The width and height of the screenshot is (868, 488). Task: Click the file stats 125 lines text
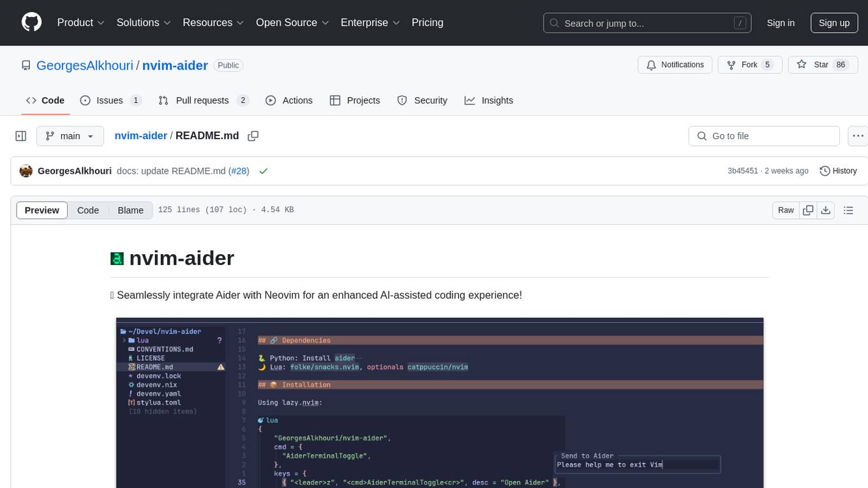coord(226,210)
